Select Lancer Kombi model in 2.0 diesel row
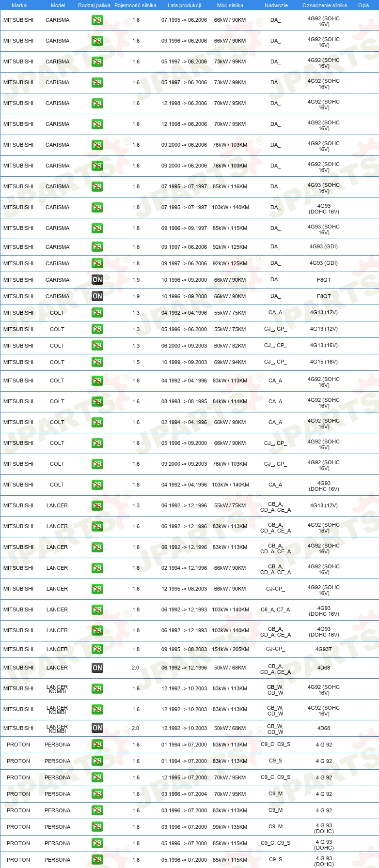This screenshot has height=868, width=379. pyautogui.click(x=57, y=729)
